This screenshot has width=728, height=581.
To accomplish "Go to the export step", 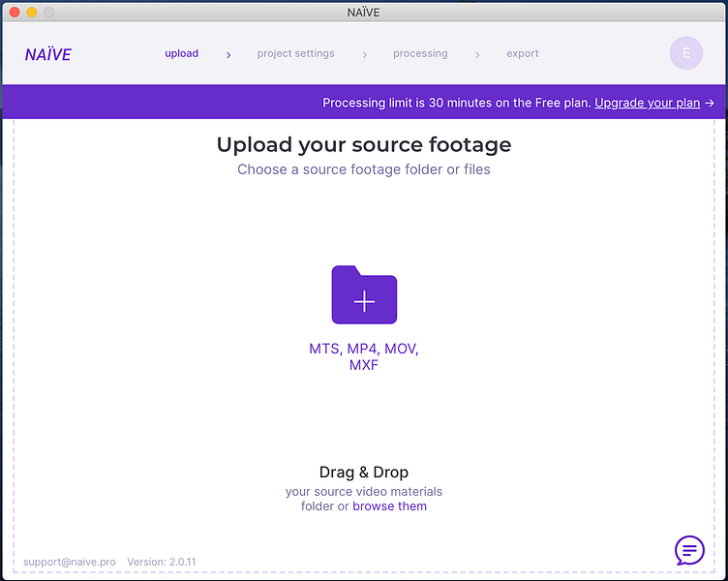I will tap(523, 53).
